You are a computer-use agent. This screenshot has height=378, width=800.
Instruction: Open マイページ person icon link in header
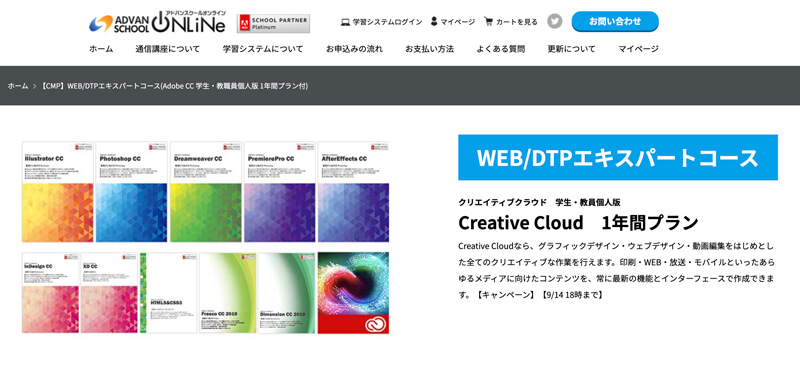click(x=453, y=22)
